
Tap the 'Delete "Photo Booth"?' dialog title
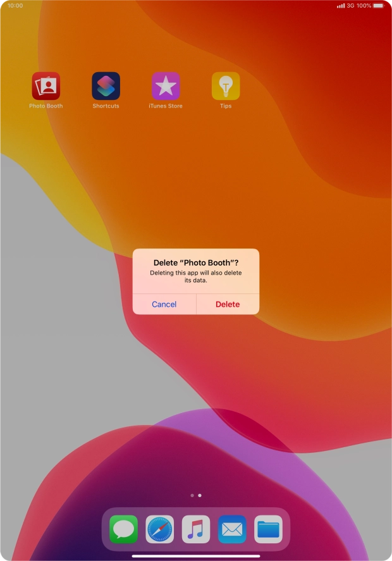[196, 262]
